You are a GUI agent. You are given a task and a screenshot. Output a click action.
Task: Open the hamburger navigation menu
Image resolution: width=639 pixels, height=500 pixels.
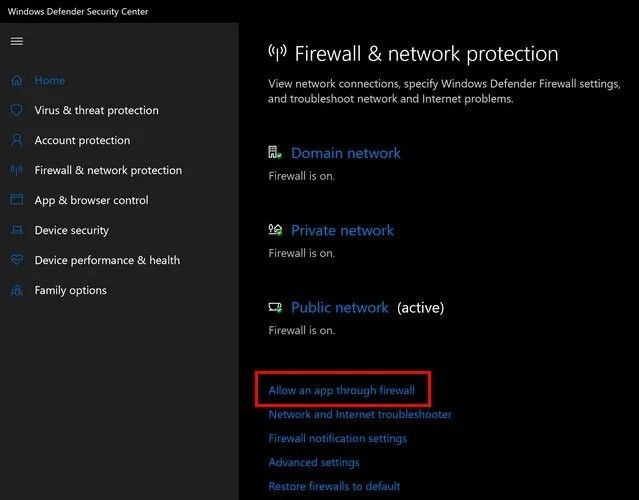17,41
